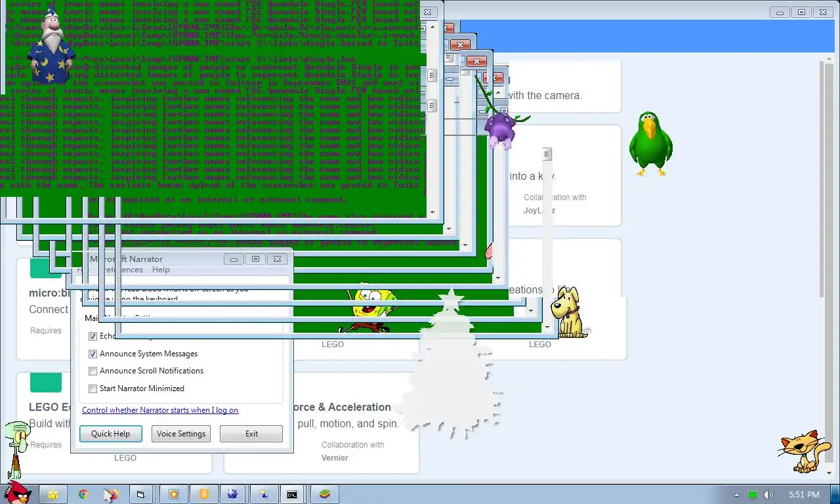Screen dimensions: 840x504
Task: Click the Quick Help button
Action: (110, 434)
